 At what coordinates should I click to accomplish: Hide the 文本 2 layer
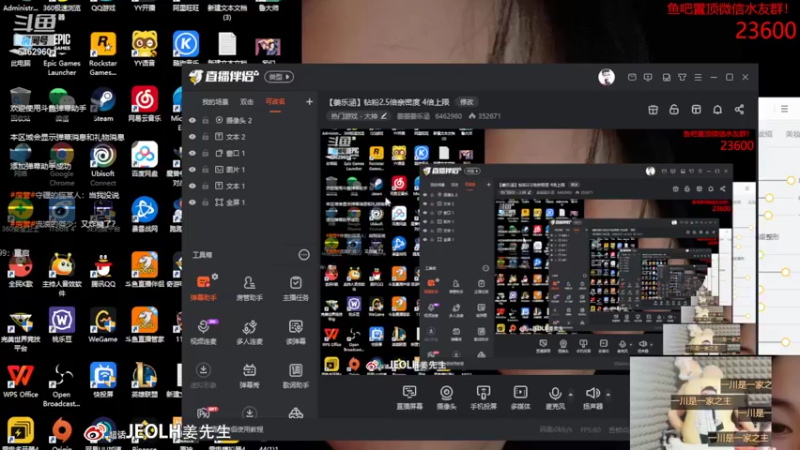(192, 137)
